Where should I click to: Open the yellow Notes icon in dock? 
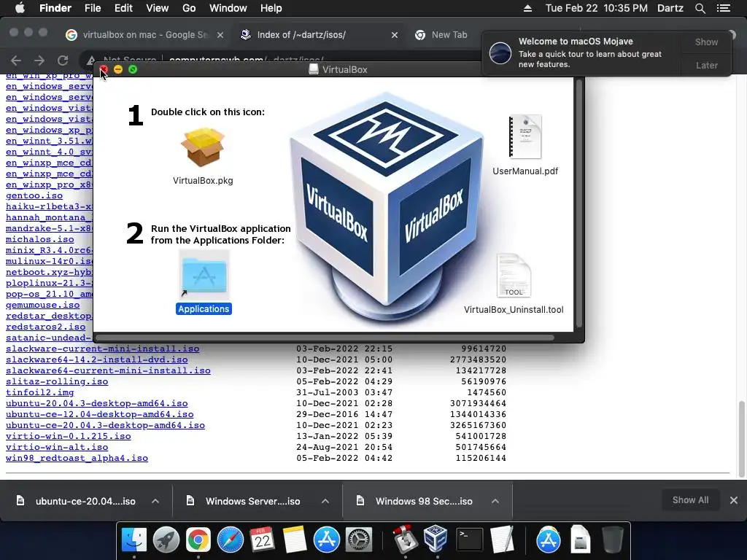[295, 540]
